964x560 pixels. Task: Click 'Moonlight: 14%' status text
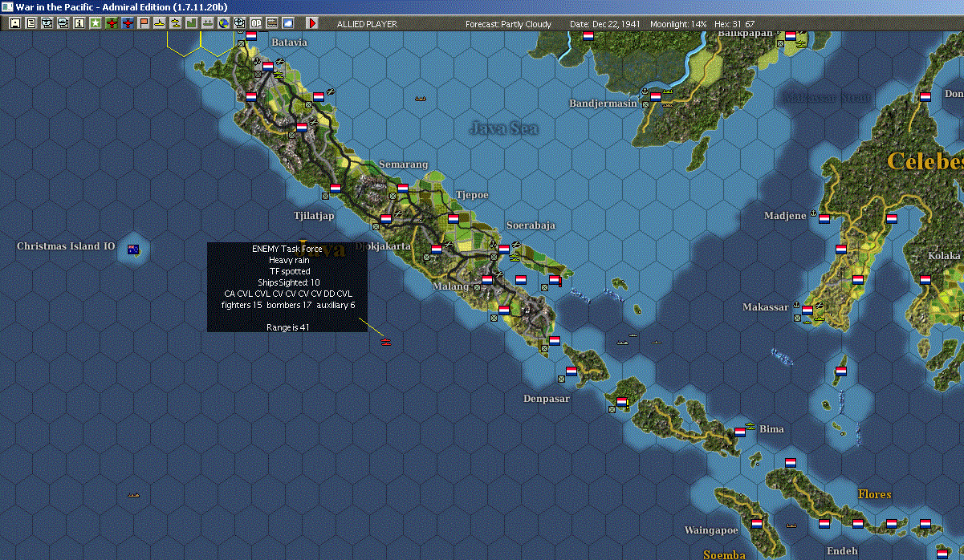pyautogui.click(x=678, y=24)
